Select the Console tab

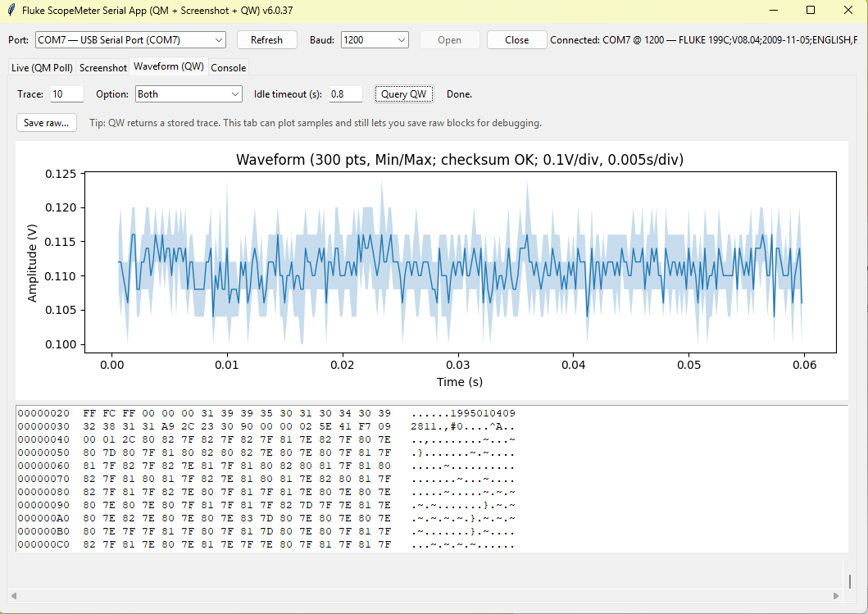[229, 68]
